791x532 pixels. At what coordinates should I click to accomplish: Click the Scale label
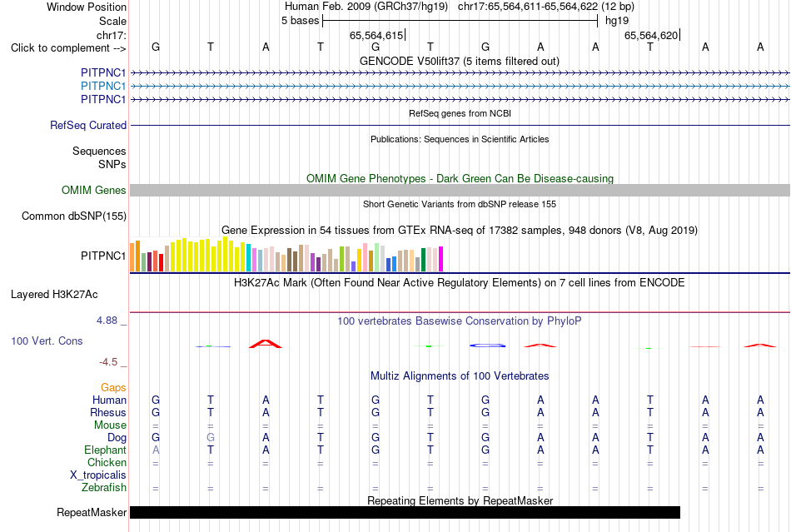click(x=112, y=21)
